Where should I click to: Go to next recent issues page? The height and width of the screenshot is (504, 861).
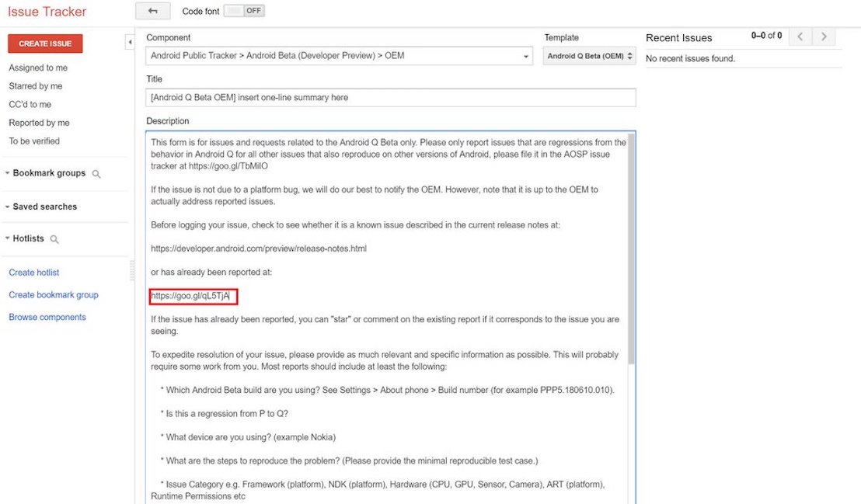824,36
